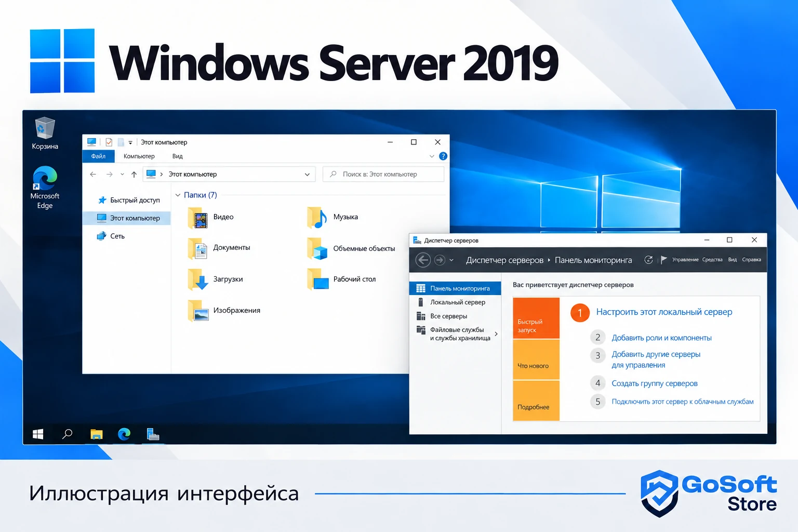The width and height of the screenshot is (798, 532).
Task: Select Сеть in Explorer navigation pane
Action: (x=111, y=236)
